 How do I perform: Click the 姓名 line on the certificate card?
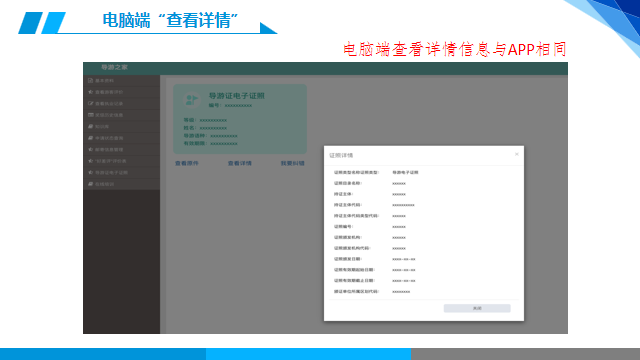coord(205,128)
